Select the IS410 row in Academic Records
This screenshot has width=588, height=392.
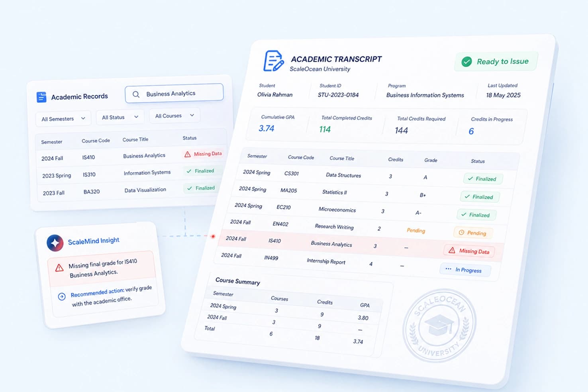131,156
